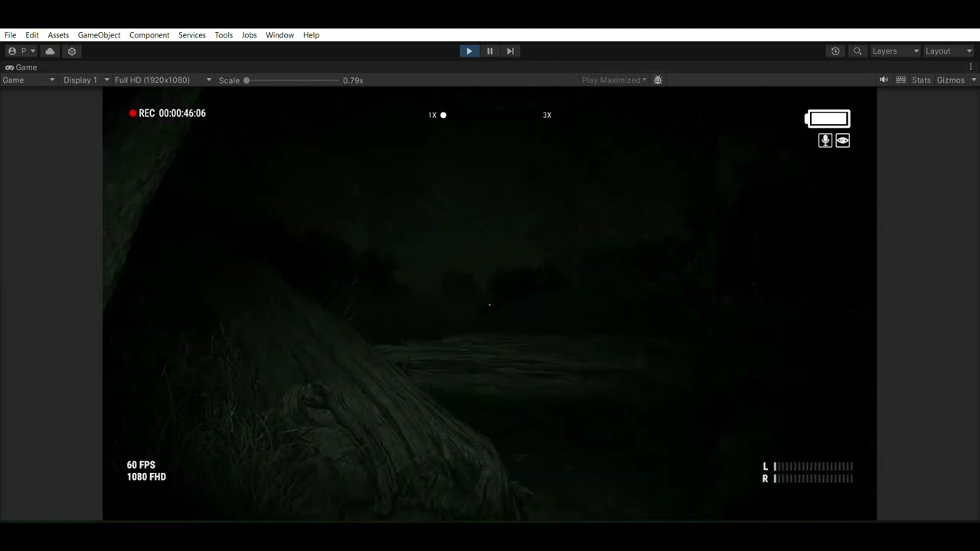Open the Game view type dropdown

[28, 80]
